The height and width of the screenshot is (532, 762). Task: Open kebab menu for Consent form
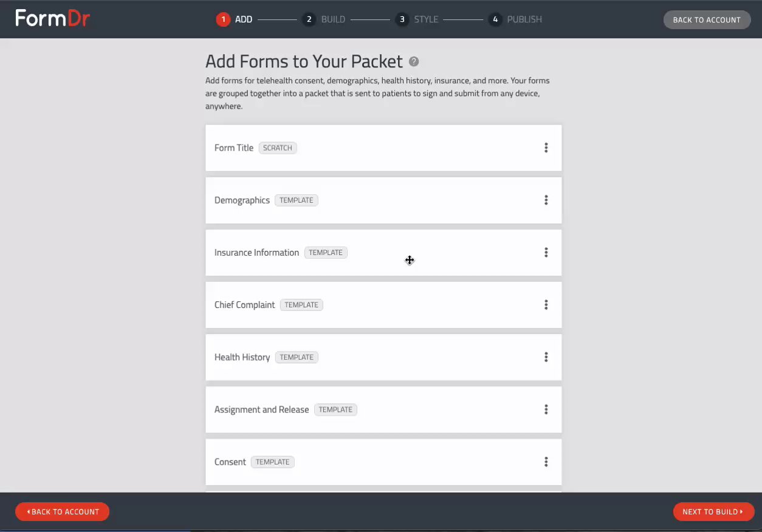(x=546, y=462)
